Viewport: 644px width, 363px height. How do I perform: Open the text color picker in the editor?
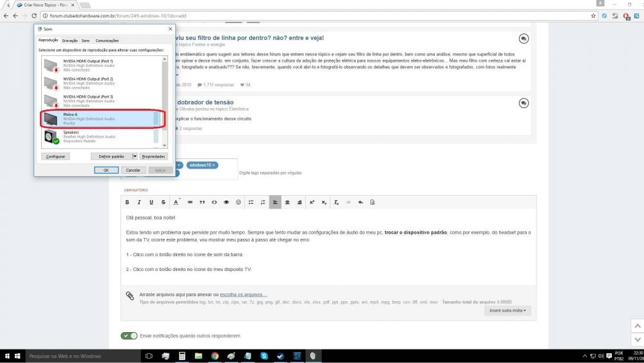tap(176, 202)
